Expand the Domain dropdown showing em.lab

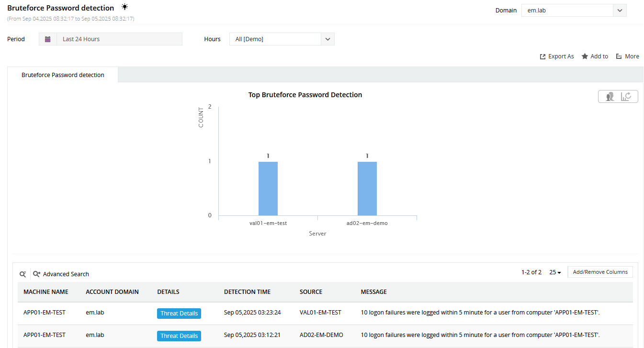point(620,11)
